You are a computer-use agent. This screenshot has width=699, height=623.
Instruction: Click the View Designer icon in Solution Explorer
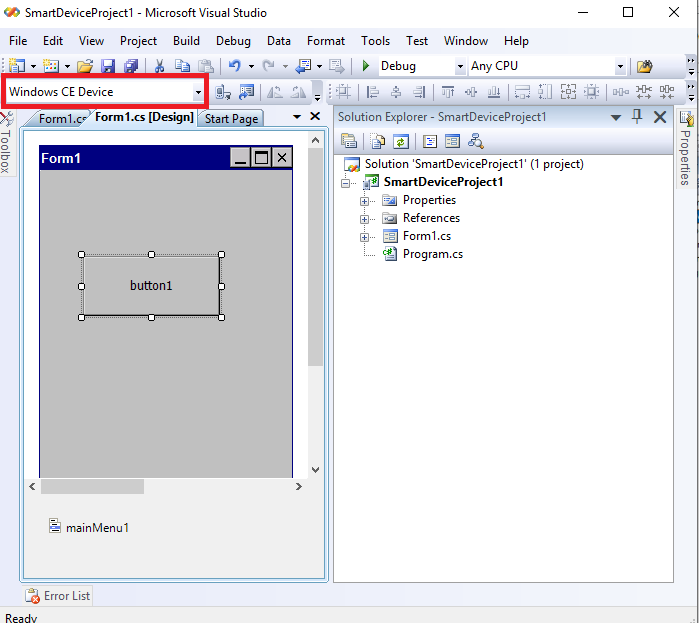[452, 142]
